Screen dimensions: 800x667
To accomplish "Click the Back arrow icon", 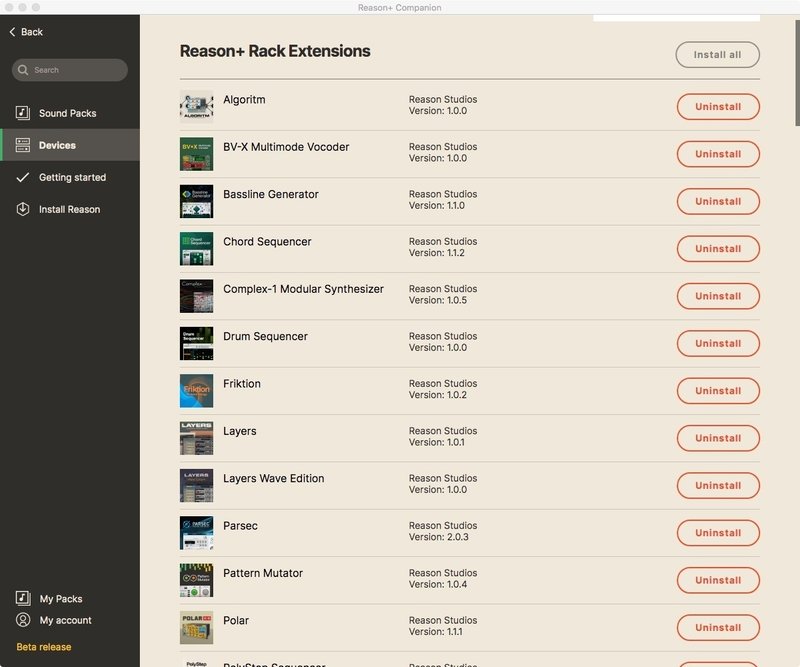I will coord(12,32).
